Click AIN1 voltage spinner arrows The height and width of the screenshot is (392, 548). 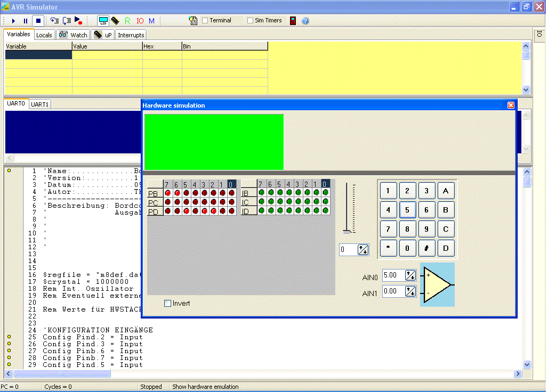pos(410,291)
